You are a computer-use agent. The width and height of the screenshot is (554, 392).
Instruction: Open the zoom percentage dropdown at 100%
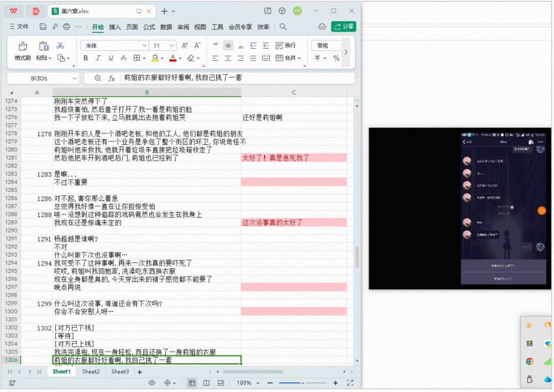point(258,383)
